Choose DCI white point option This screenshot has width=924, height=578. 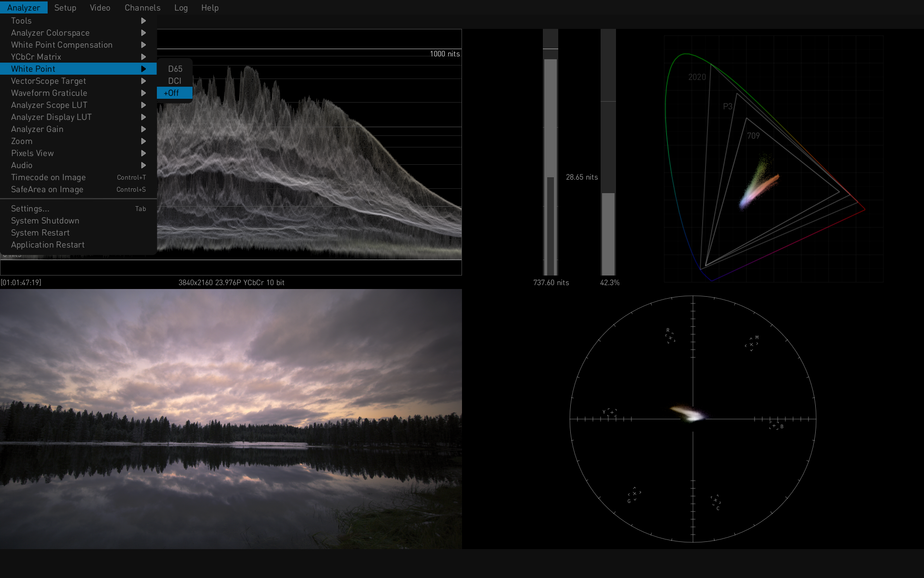coord(175,81)
